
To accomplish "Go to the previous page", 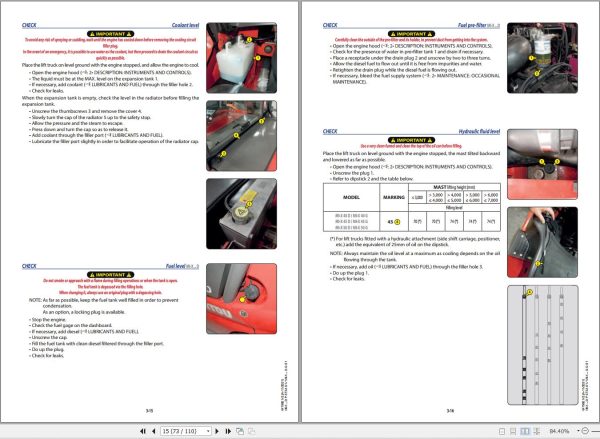I will pyautogui.click(x=153, y=431).
